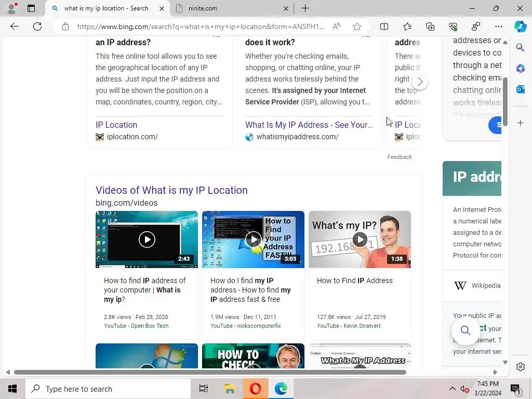
Task: Open 'How do I find my IP address' title
Action: click(x=251, y=290)
